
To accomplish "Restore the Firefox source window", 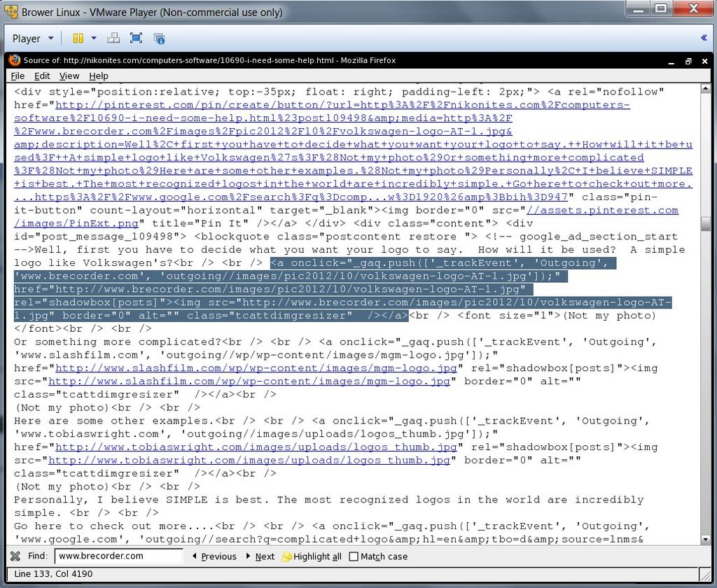I will 689,62.
